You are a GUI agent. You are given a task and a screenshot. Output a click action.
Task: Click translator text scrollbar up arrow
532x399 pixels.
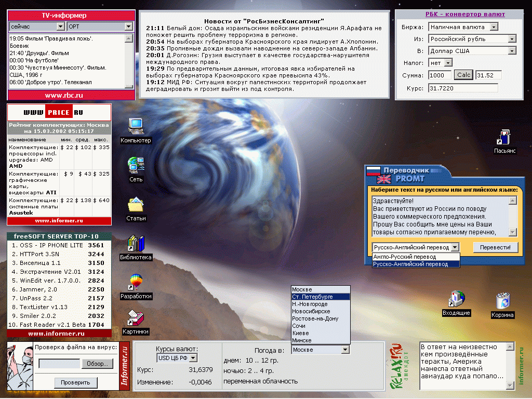pos(513,201)
